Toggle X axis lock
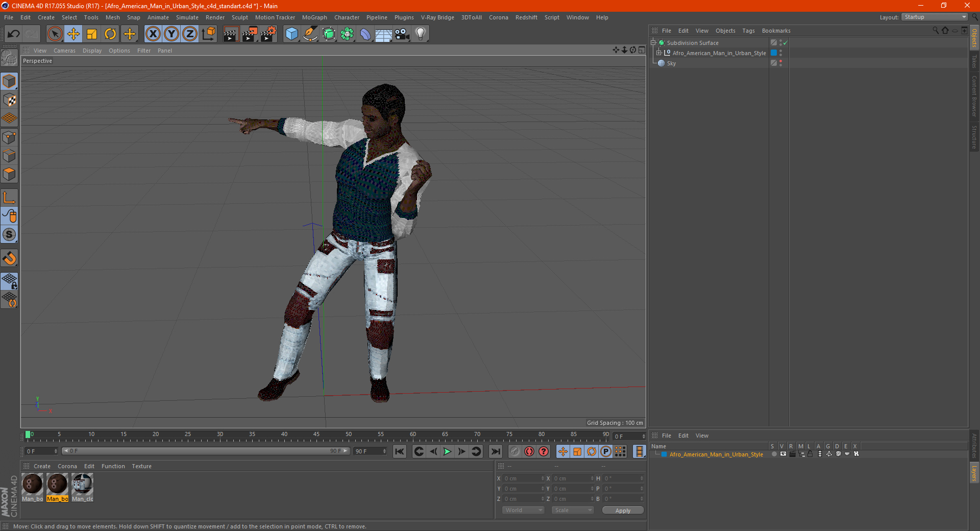The height and width of the screenshot is (531, 980). [x=153, y=34]
